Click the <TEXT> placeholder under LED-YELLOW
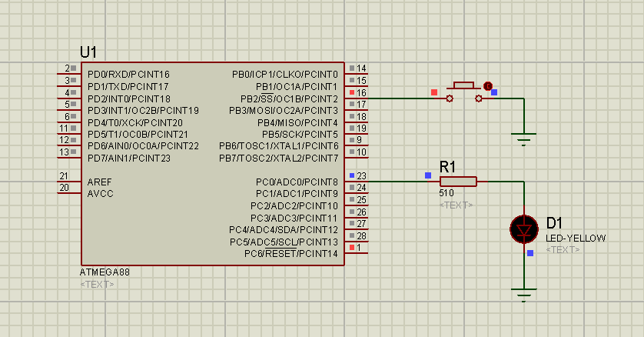The image size is (644, 337). click(x=563, y=249)
